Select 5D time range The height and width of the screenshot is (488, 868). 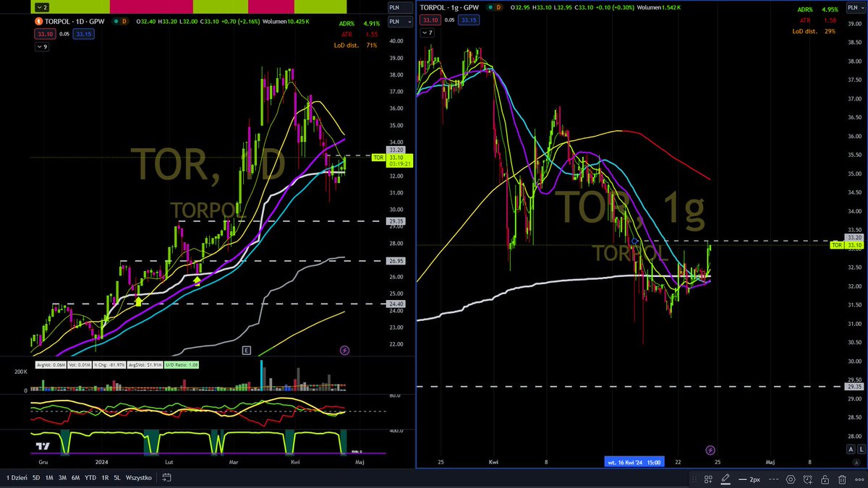coord(36,478)
